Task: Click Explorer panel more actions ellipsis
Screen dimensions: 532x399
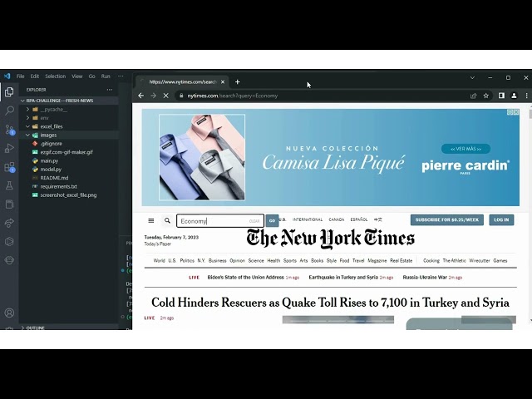Action: click(x=109, y=90)
